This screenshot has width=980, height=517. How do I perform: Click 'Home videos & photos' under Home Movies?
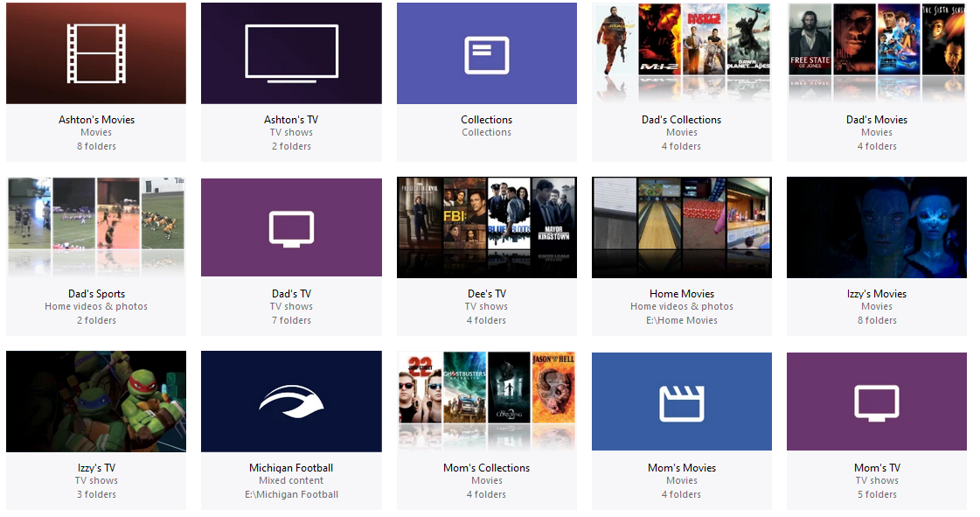click(681, 306)
